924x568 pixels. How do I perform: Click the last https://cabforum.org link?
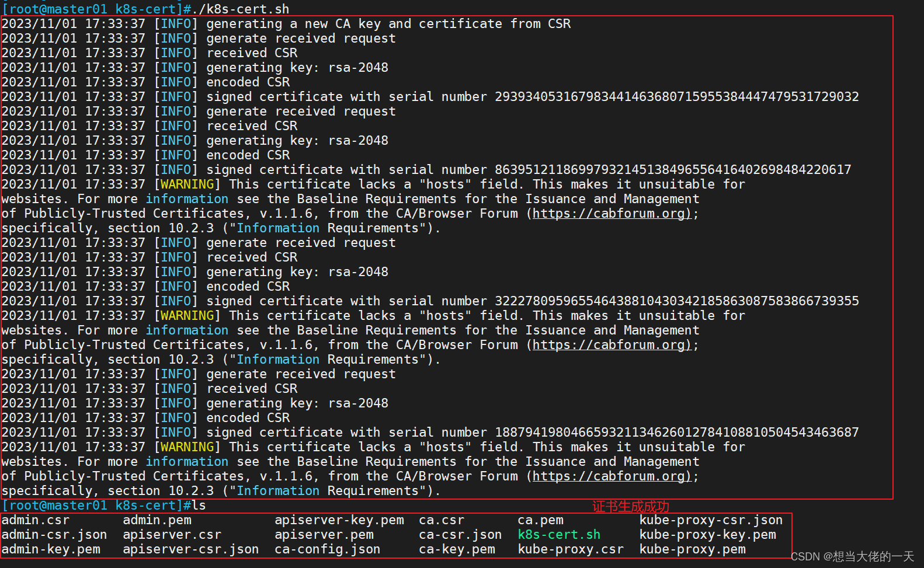click(612, 476)
